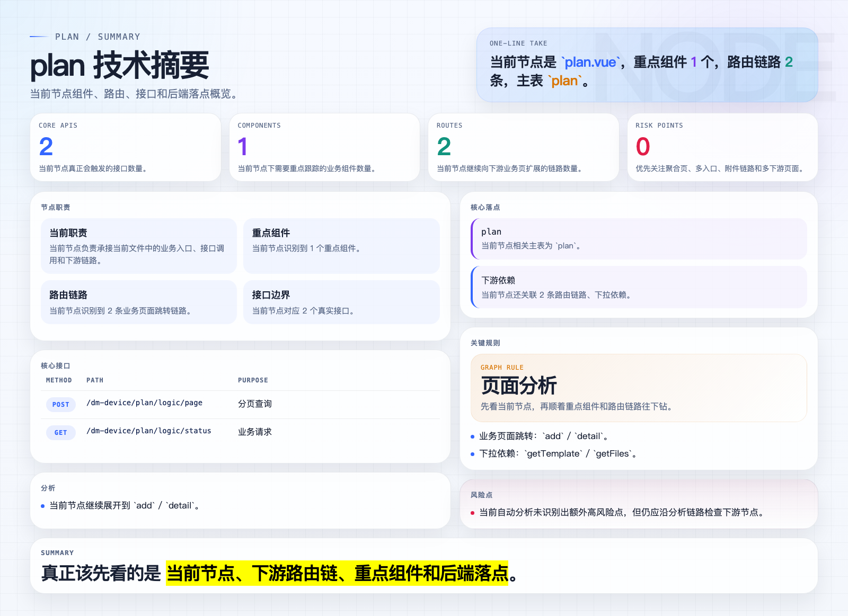Select the 当前职责 card
The width and height of the screenshot is (848, 616).
139,246
